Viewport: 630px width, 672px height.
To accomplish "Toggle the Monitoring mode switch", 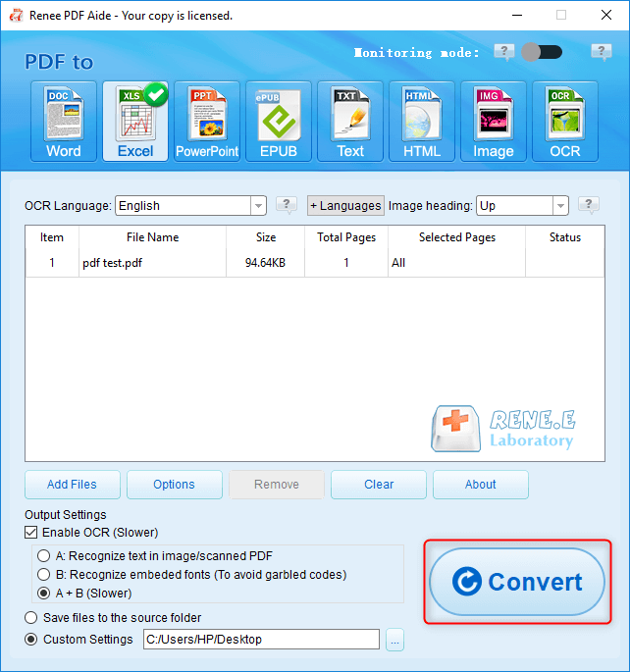I will 542,52.
